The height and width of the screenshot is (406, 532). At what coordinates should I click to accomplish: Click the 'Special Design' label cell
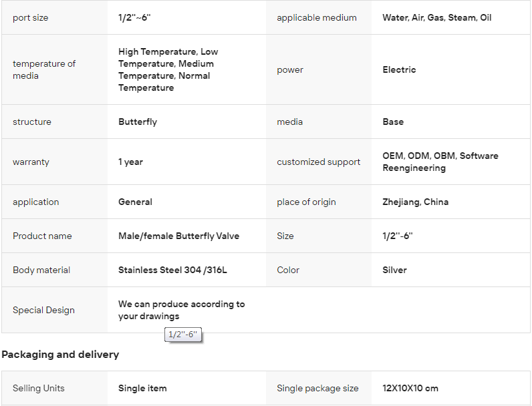[43, 310]
